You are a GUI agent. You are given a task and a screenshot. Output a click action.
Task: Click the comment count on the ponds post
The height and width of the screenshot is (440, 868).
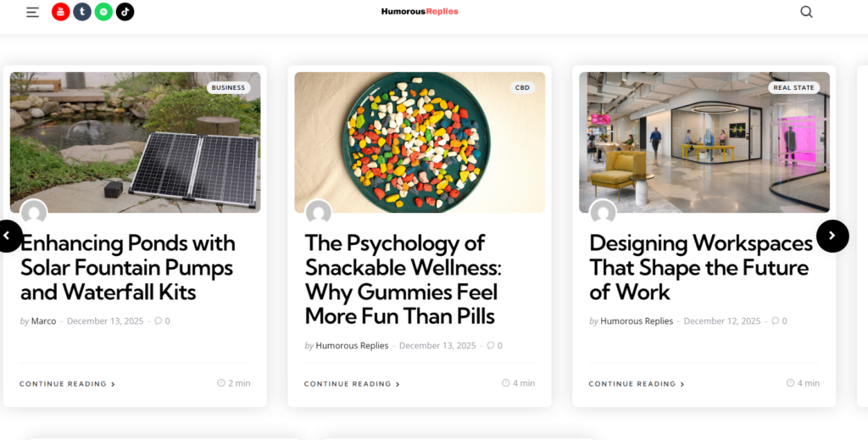[162, 321]
